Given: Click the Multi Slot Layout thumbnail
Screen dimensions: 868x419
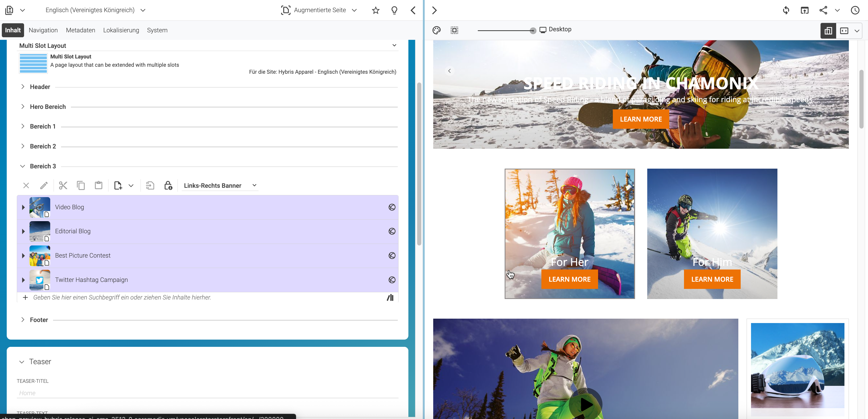Looking at the screenshot, I should tap(33, 63).
